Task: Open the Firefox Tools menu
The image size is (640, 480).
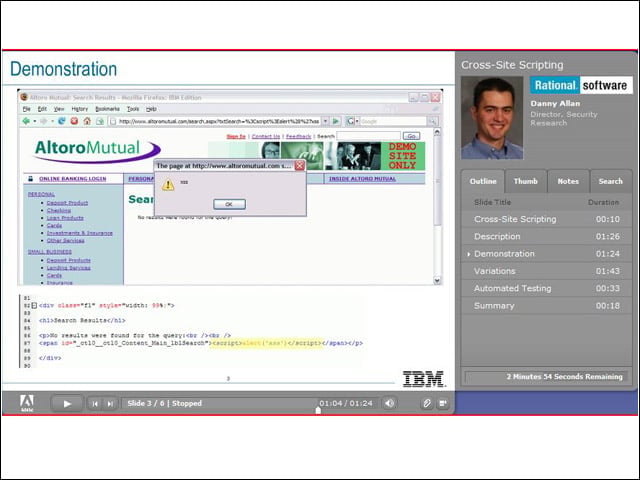Action: pos(133,109)
